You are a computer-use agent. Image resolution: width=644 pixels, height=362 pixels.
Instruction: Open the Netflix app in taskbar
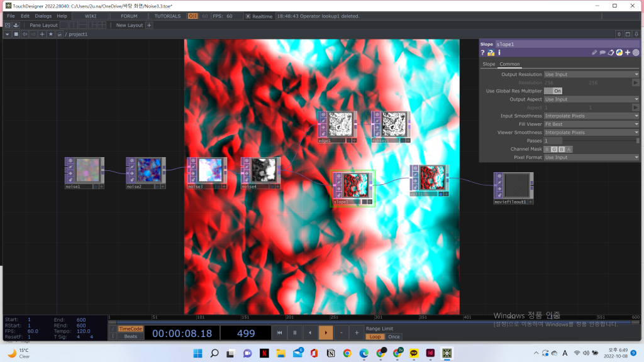pyautogui.click(x=264, y=353)
